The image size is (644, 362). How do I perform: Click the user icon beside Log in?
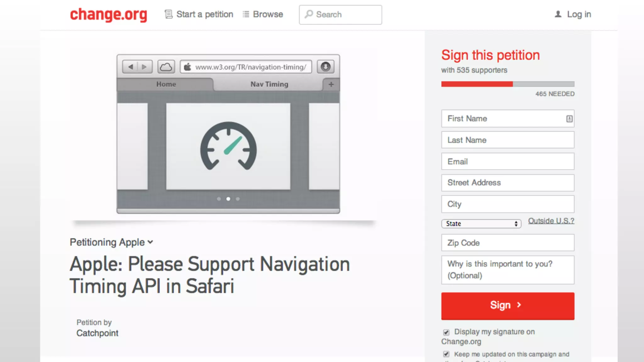pyautogui.click(x=558, y=14)
